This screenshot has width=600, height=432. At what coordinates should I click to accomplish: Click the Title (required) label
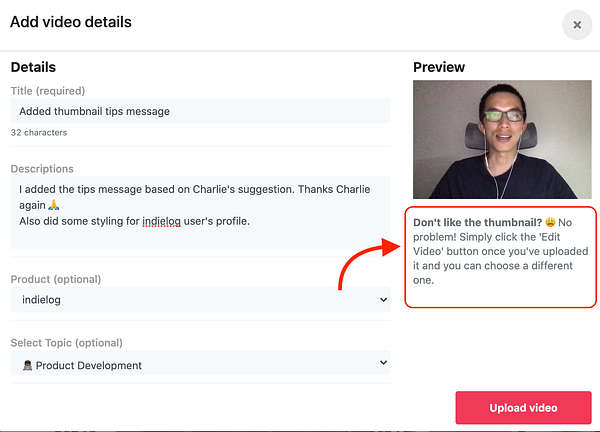pyautogui.click(x=48, y=91)
